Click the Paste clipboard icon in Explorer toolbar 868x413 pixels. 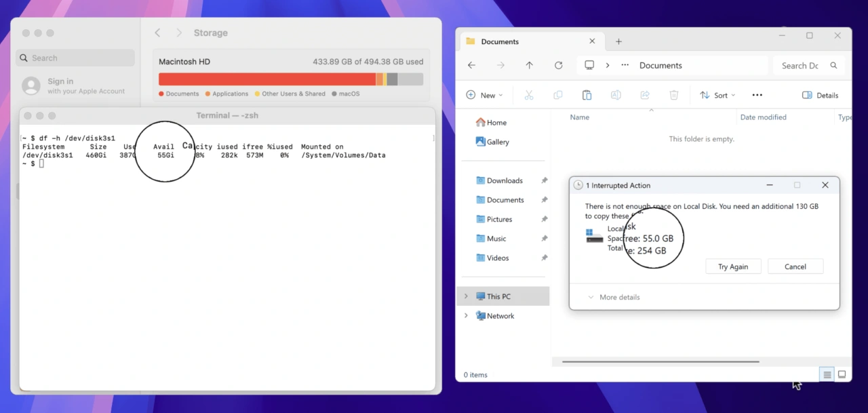click(x=587, y=96)
